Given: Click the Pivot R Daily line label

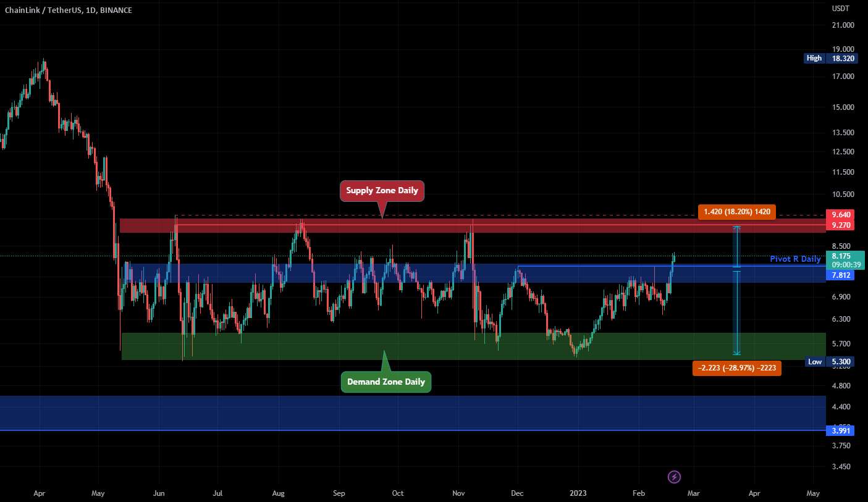Looking at the screenshot, I should point(795,259).
